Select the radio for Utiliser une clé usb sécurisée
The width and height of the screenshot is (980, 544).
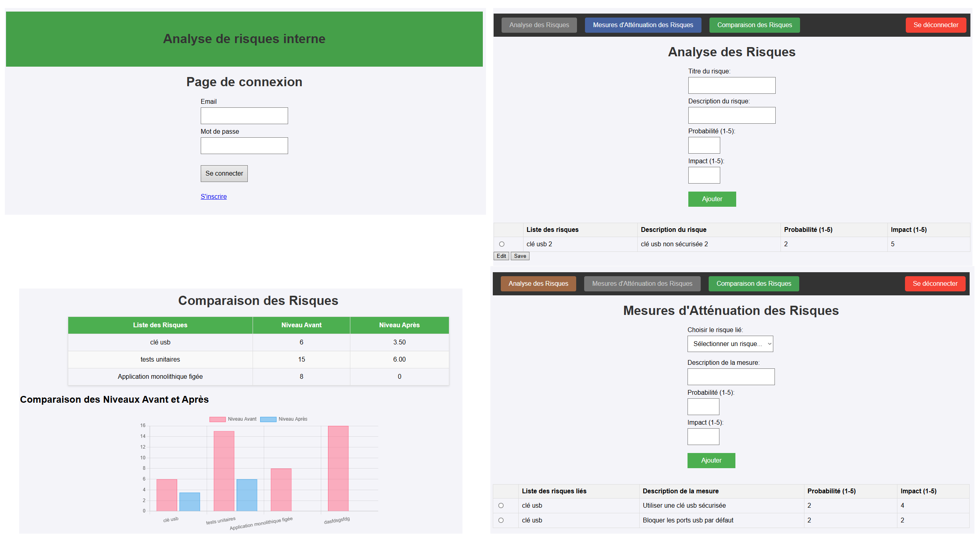[x=501, y=505]
